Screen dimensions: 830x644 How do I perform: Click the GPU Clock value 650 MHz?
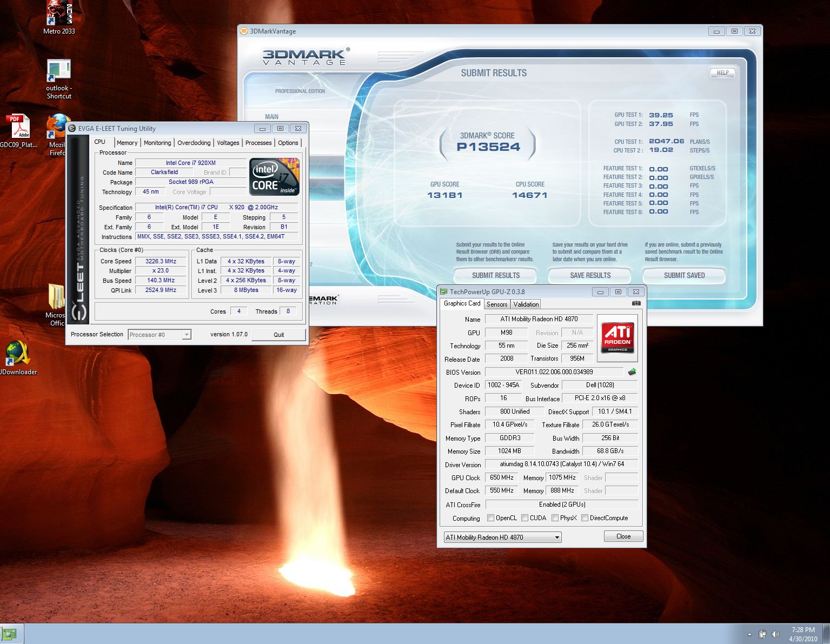click(x=502, y=477)
